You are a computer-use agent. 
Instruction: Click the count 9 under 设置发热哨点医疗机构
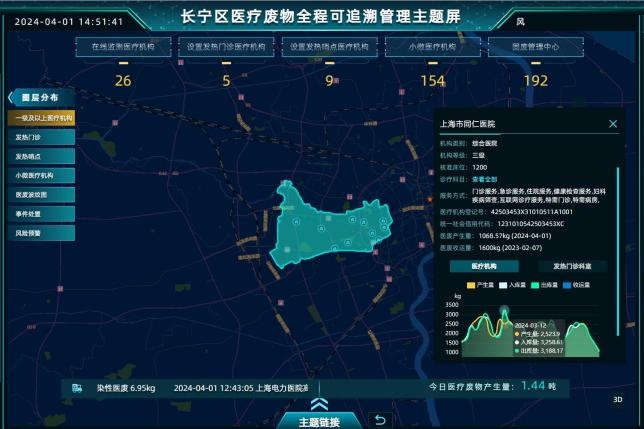(x=329, y=81)
